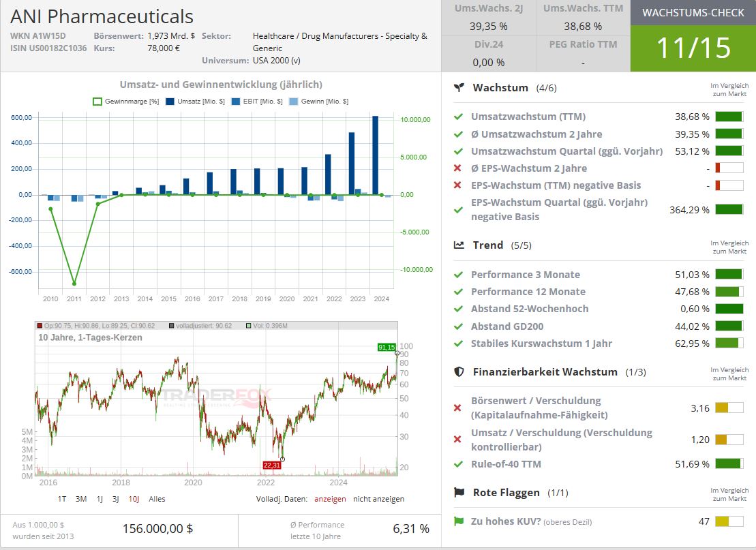Image resolution: width=756 pixels, height=550 pixels.
Task: Click the green 91,15 price label
Action: click(x=387, y=347)
